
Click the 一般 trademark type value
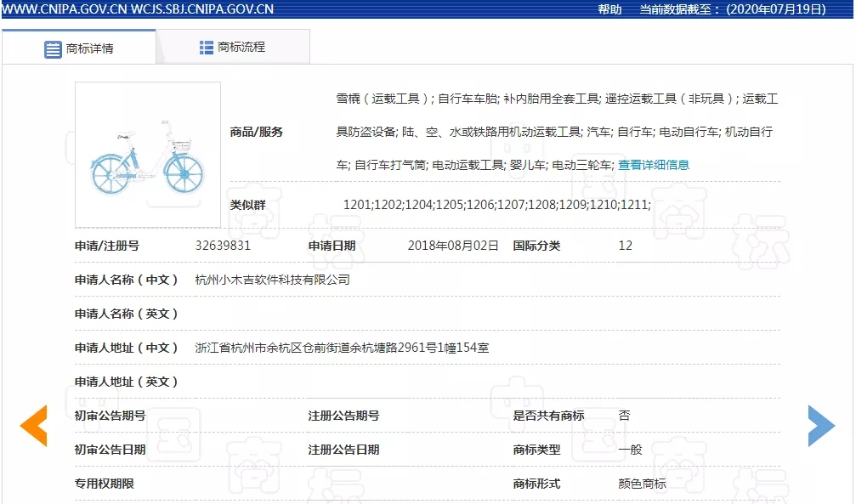(630, 450)
